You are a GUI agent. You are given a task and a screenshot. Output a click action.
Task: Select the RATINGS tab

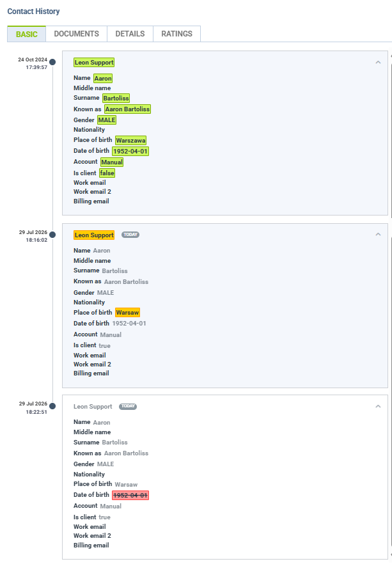(177, 34)
